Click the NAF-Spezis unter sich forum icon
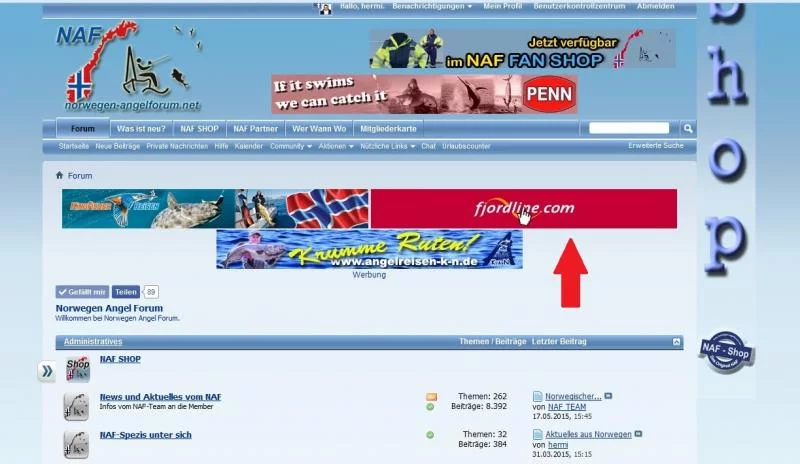Screen dimensions: 800x464 click(76, 445)
